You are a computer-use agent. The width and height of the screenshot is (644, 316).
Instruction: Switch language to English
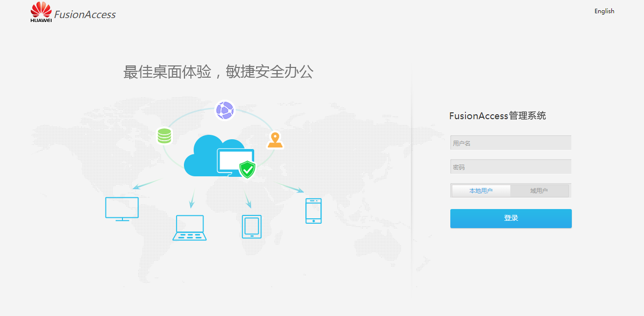[x=604, y=11]
